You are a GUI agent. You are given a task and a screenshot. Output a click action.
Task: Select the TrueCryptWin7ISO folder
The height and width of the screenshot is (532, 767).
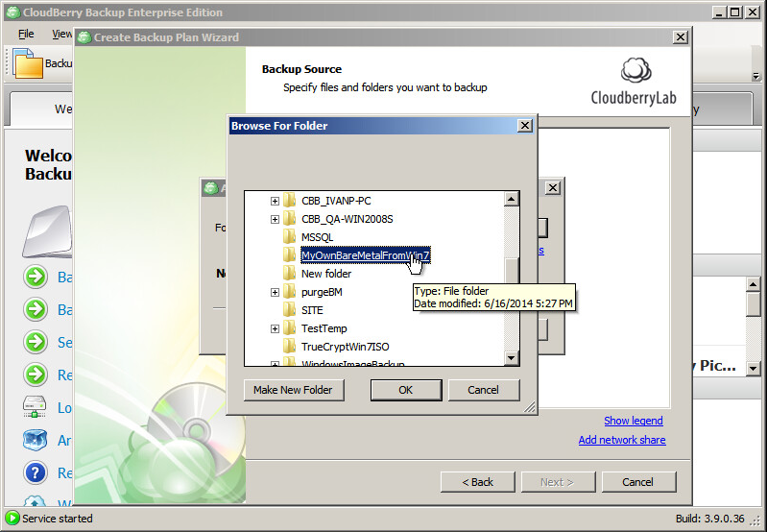click(346, 347)
